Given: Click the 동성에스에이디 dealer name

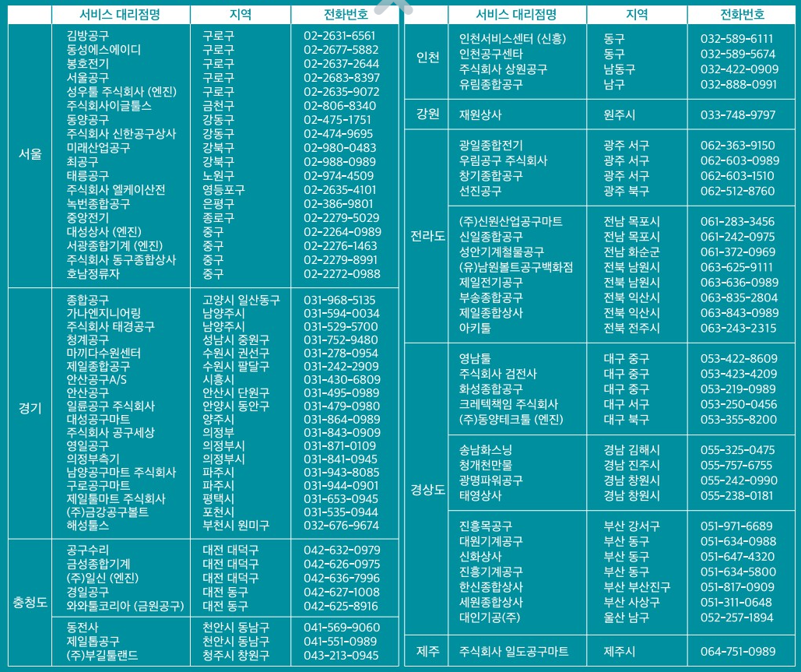Looking at the screenshot, I should (104, 50).
